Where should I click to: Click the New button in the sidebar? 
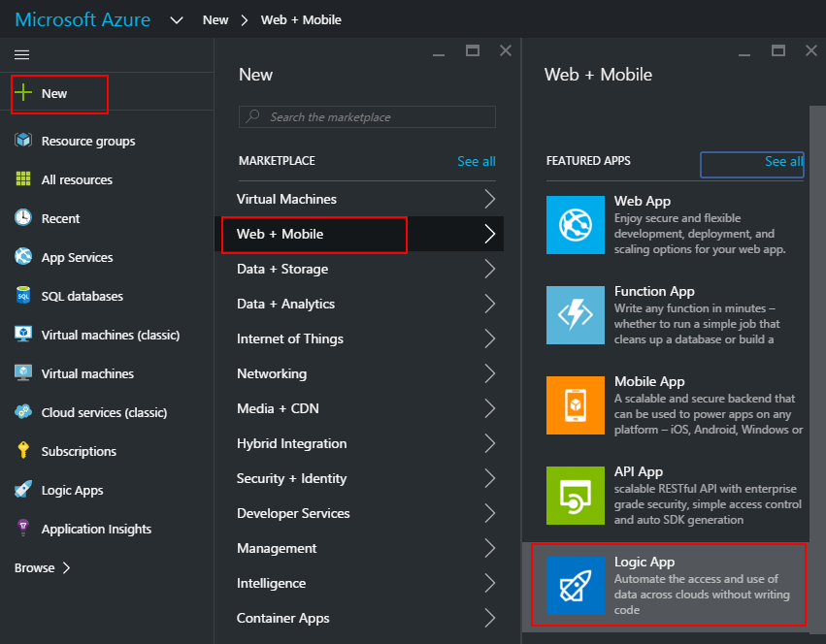[x=54, y=94]
